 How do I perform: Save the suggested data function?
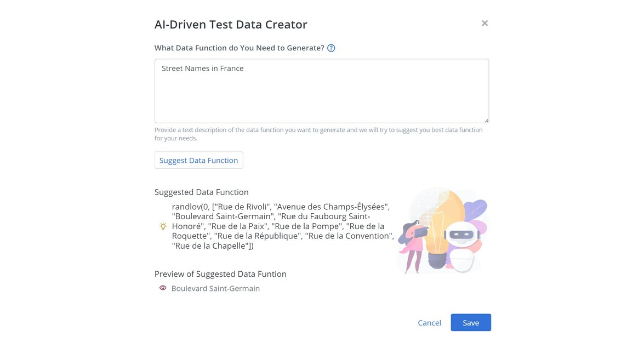pos(471,323)
